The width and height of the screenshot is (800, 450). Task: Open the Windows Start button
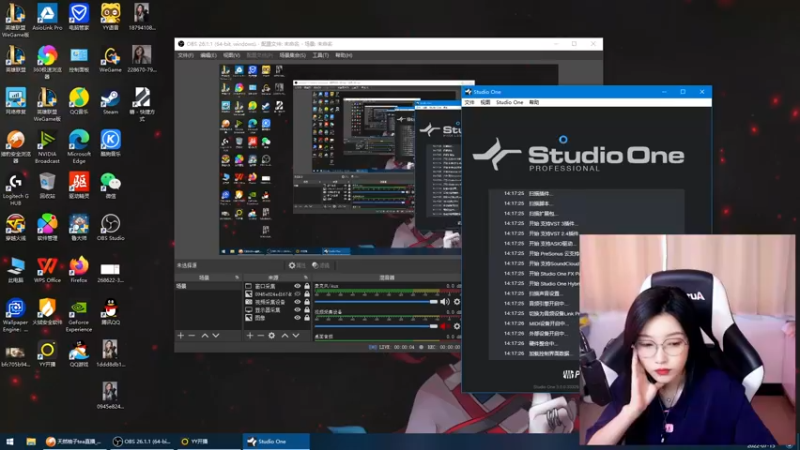10,441
